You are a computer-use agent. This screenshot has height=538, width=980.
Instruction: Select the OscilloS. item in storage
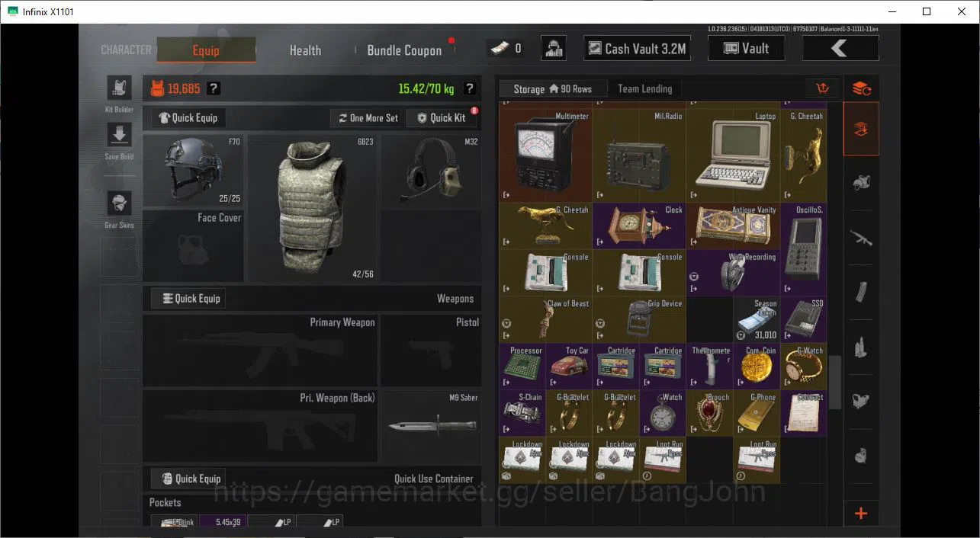point(803,249)
